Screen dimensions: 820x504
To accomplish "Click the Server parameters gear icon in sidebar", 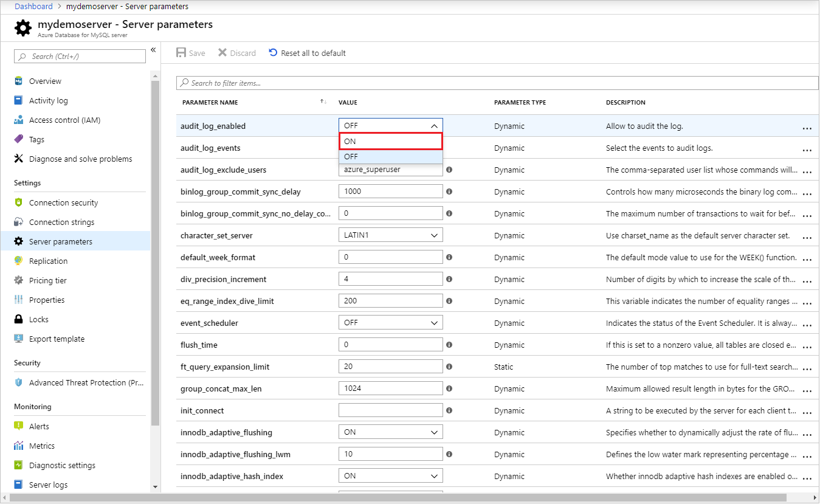I will (18, 241).
